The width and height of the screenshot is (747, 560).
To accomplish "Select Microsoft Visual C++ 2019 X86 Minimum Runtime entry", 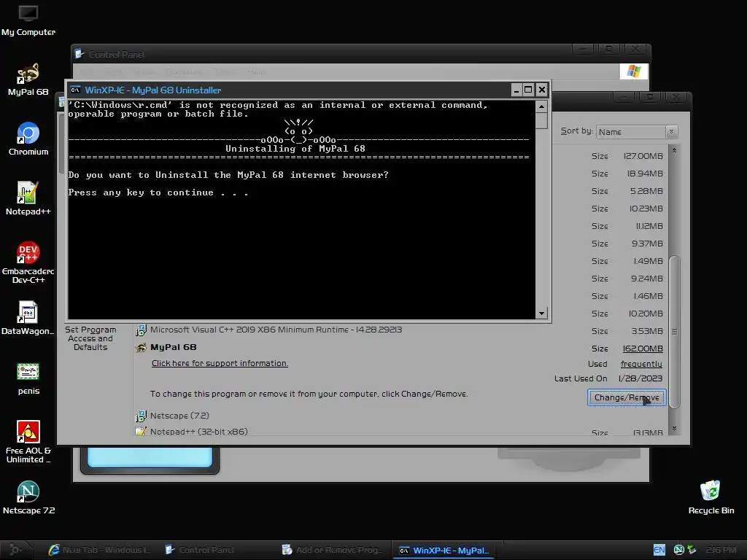I will [276, 330].
